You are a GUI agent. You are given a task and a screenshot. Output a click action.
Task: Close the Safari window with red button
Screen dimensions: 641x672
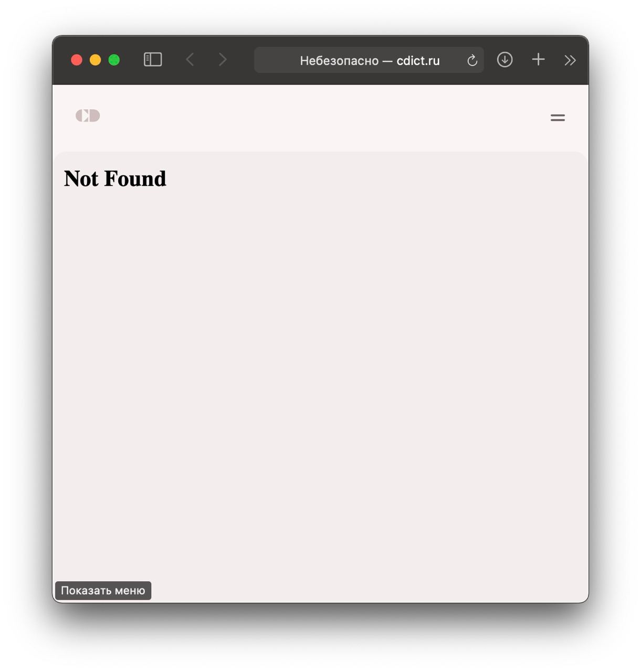(x=77, y=60)
